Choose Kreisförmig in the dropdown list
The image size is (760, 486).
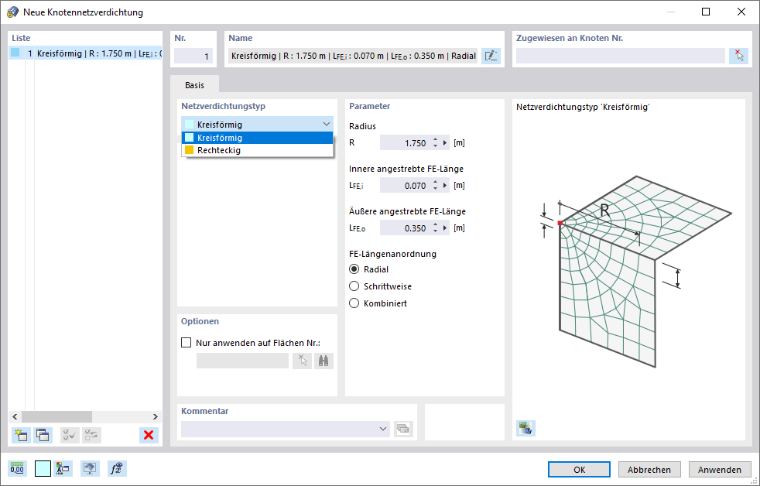[x=257, y=138]
